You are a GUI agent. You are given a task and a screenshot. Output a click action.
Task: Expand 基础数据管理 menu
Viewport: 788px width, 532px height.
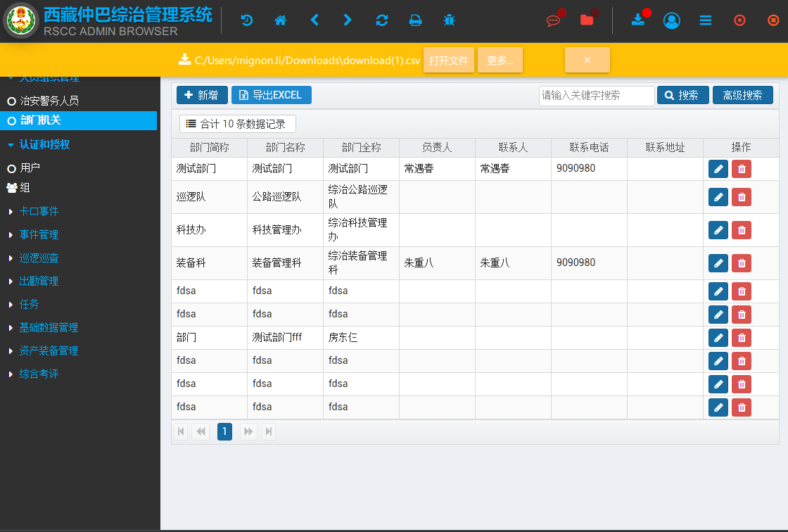(49, 327)
